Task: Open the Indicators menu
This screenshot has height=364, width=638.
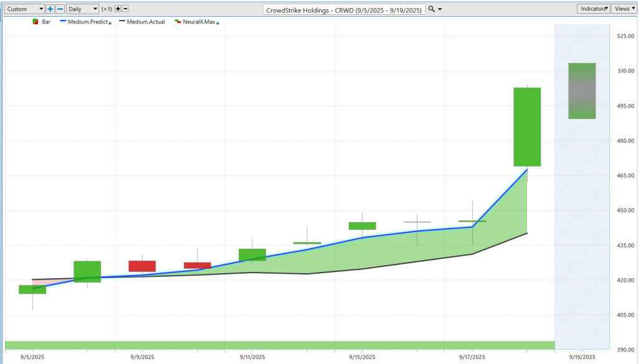Action: click(594, 9)
